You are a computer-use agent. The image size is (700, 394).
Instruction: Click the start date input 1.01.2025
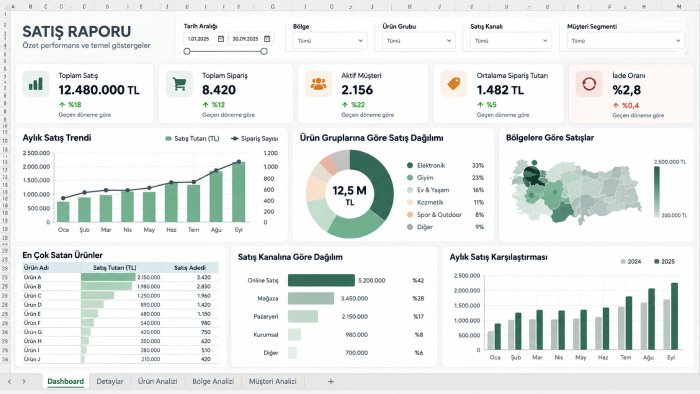205,39
